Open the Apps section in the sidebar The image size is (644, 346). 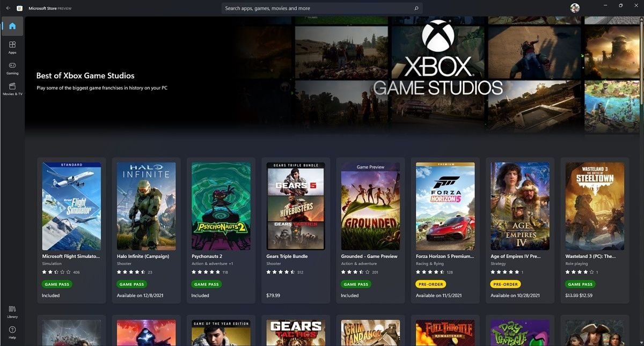(12, 47)
